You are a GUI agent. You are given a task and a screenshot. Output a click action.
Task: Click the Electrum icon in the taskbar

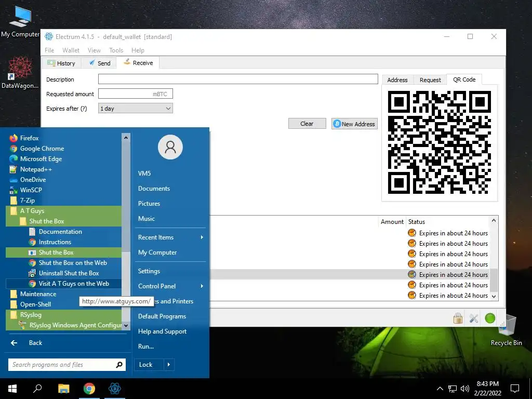tap(115, 388)
